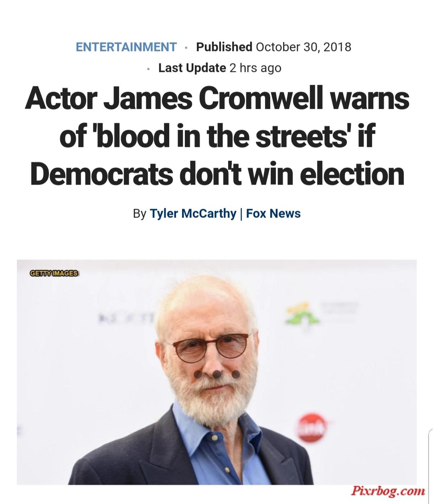Click 'Actor James Cromwell warns' headline line
Image resolution: width=433 pixels, height=504 pixels.
coord(217,98)
